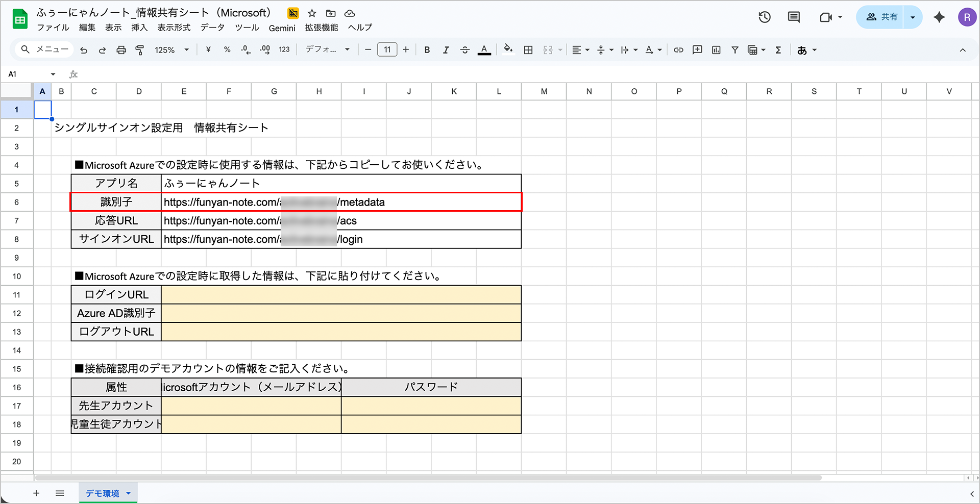
Task: Toggle bold formatting
Action: point(427,50)
